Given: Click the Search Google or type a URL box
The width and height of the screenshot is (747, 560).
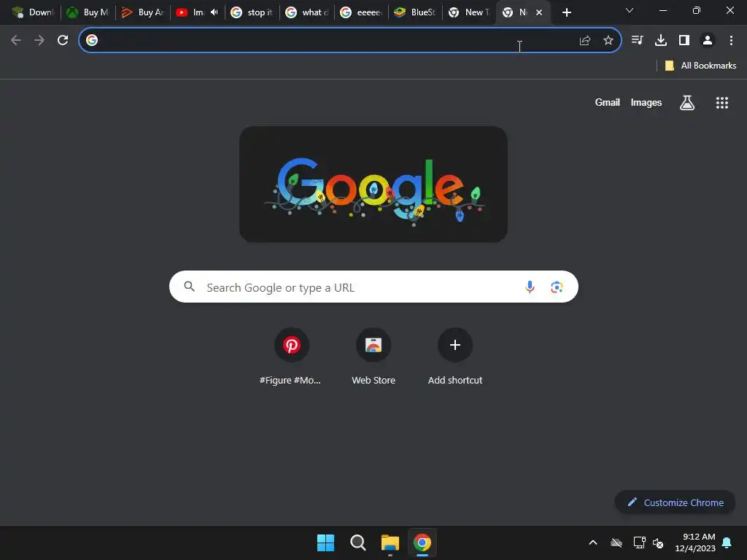Looking at the screenshot, I should coord(373,287).
